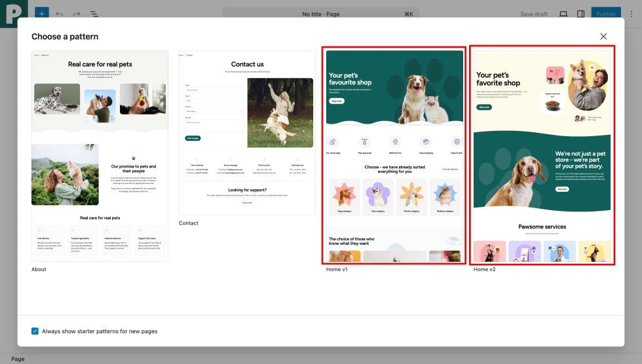Screen dimensions: 642x364
Task: Click the Home v1 label text
Action: tap(337, 269)
